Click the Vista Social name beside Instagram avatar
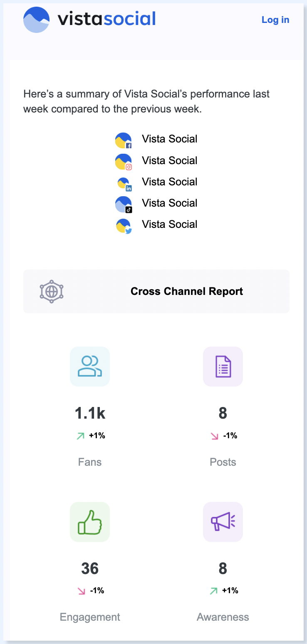The image size is (307, 644). (x=170, y=160)
